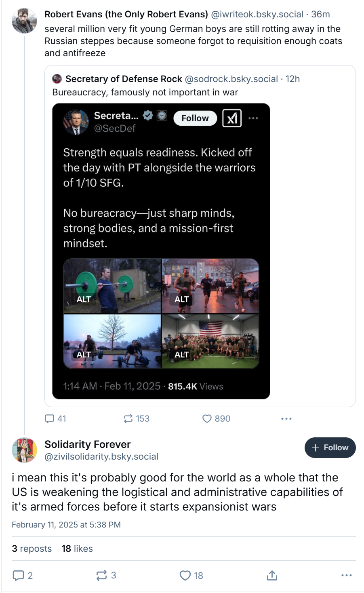
Task: Open weightlifting barbell photo with green plates
Action: click(112, 286)
